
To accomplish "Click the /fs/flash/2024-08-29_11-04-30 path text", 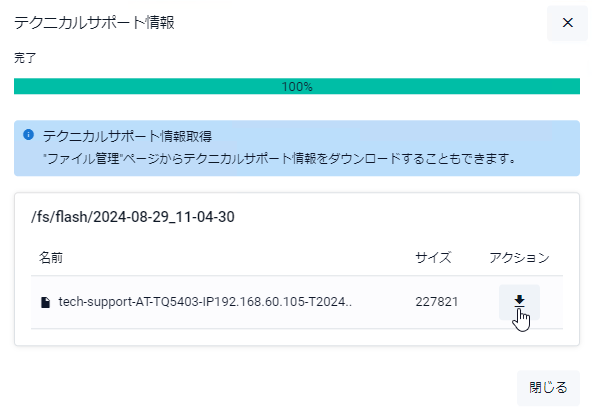I will 133,217.
